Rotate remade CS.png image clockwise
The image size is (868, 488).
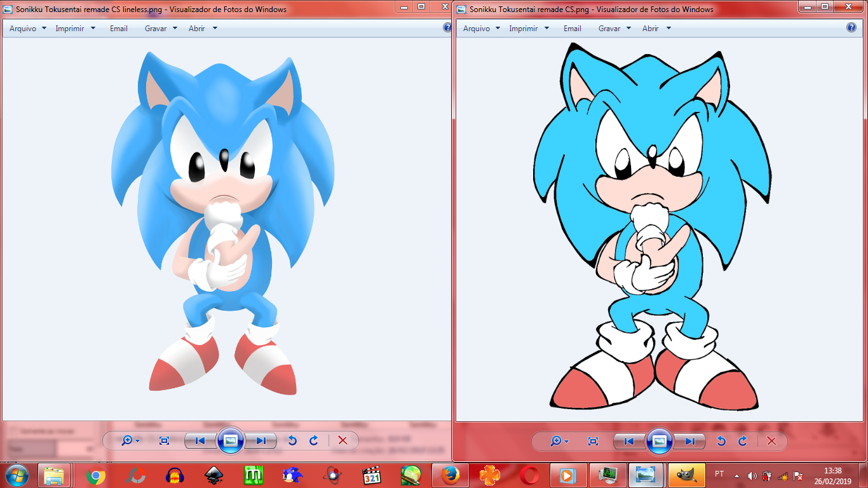[743, 441]
